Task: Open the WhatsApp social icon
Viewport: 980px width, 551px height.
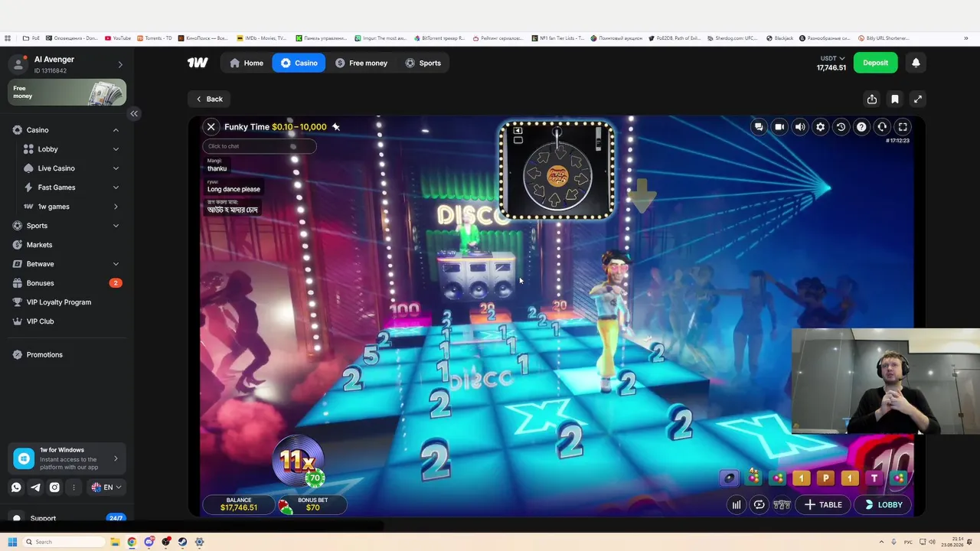Action: [16, 487]
